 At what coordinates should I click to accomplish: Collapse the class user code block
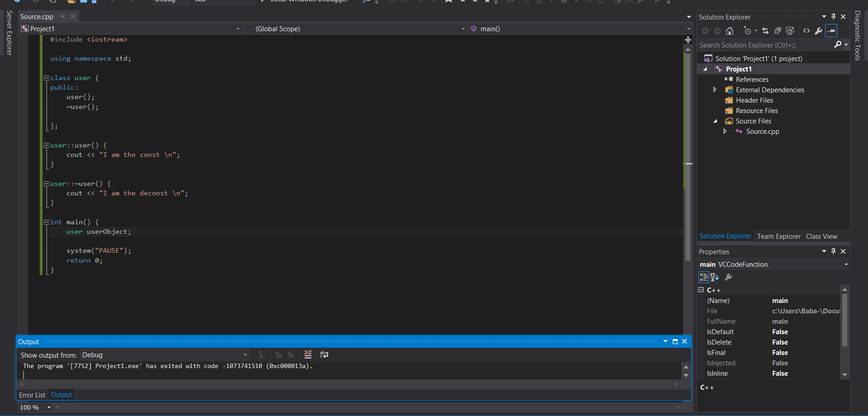tap(46, 78)
